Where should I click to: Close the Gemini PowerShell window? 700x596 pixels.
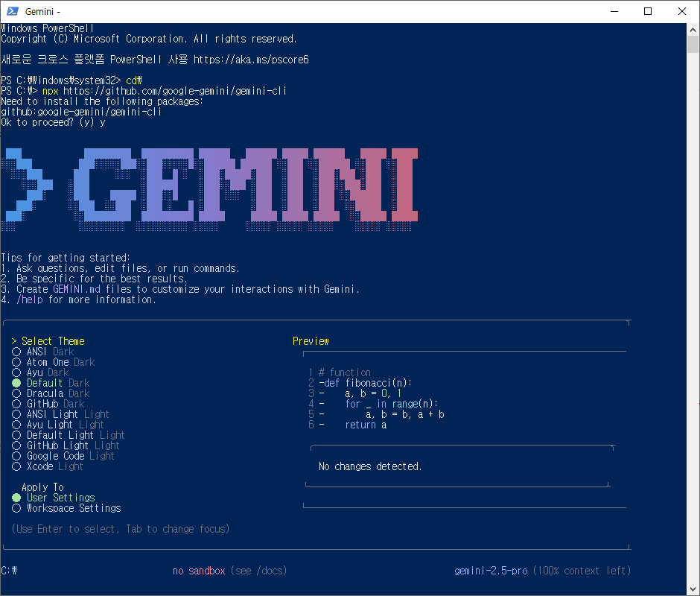(681, 11)
